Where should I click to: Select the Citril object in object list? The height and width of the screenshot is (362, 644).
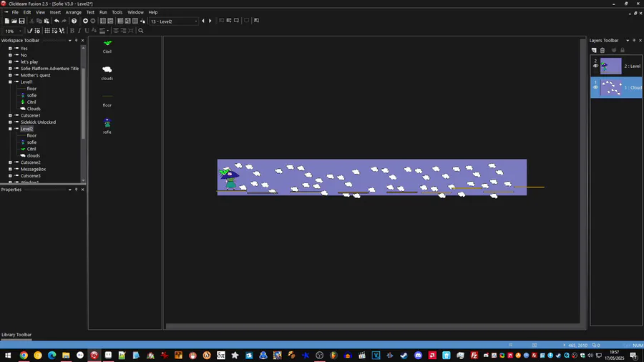click(x=107, y=47)
